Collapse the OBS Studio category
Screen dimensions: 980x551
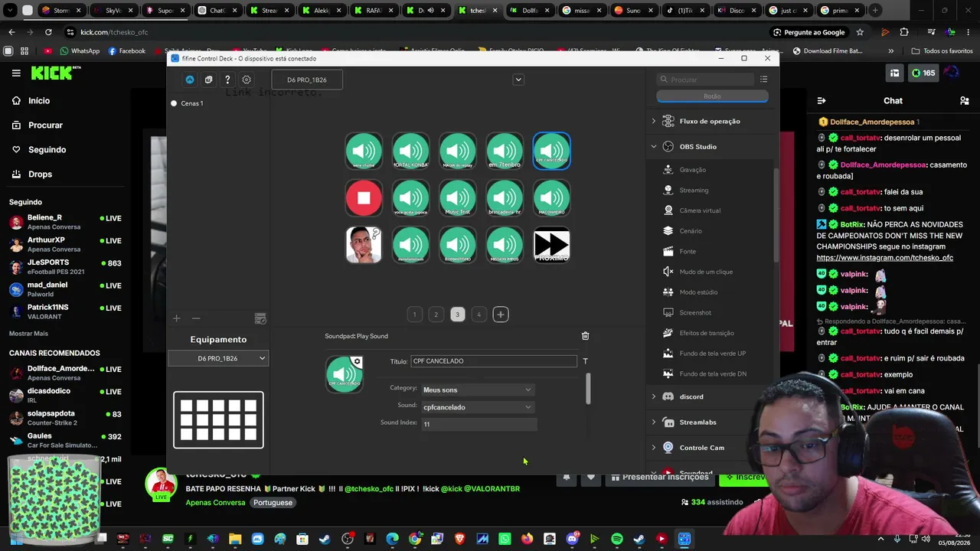tap(654, 146)
